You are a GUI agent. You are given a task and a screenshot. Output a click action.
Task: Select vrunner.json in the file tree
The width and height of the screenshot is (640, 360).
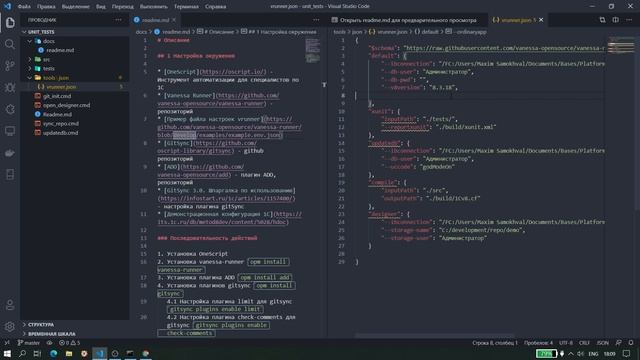(x=61, y=87)
